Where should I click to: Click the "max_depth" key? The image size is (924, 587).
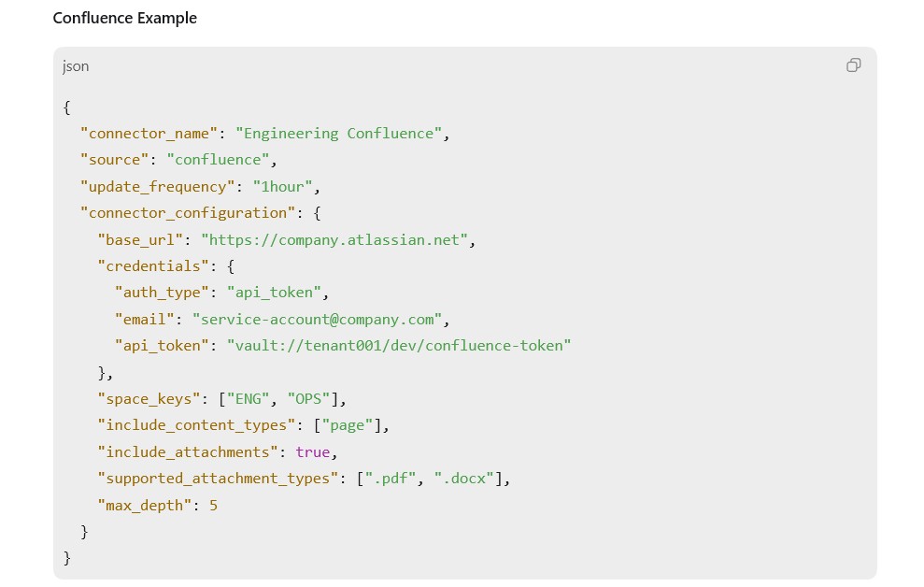click(145, 506)
